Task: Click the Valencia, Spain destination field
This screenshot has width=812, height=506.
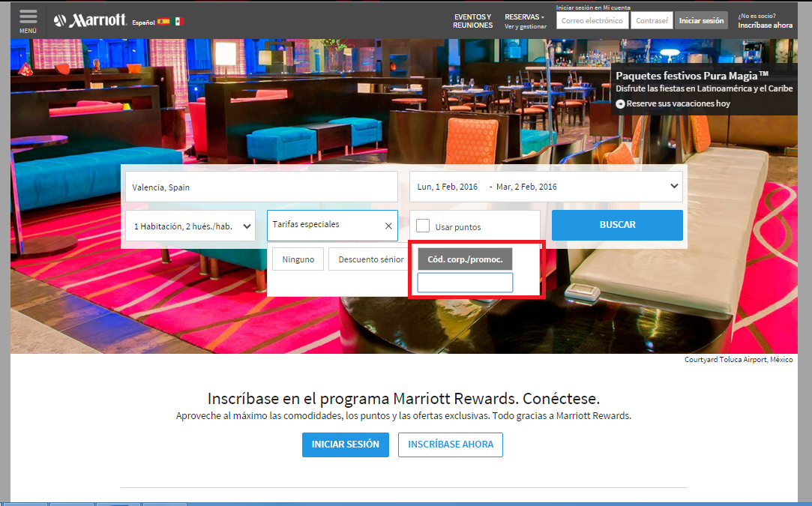Action: coord(262,187)
